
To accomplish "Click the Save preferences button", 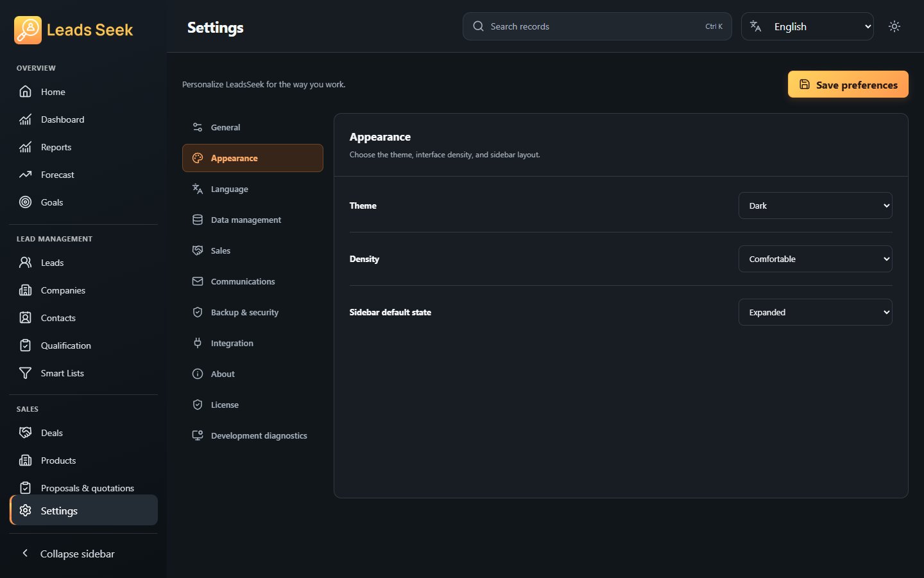I will point(848,84).
